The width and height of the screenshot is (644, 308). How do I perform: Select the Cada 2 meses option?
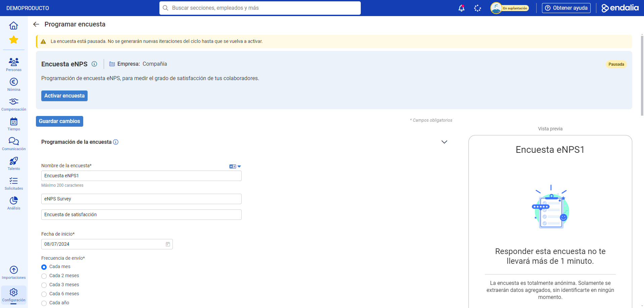point(44,276)
